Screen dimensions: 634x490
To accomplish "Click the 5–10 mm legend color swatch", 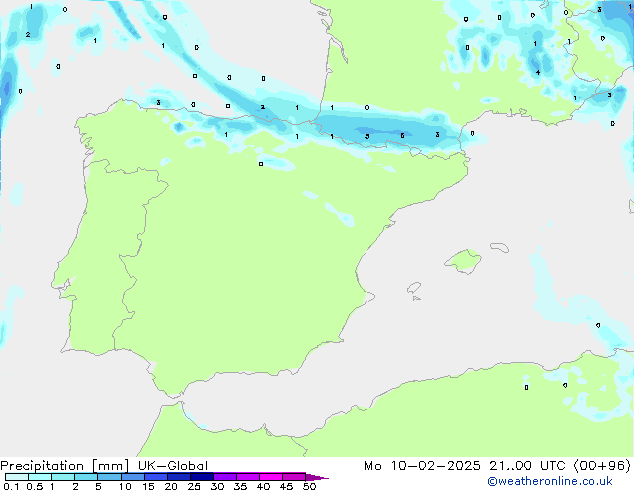I will pos(109,477).
